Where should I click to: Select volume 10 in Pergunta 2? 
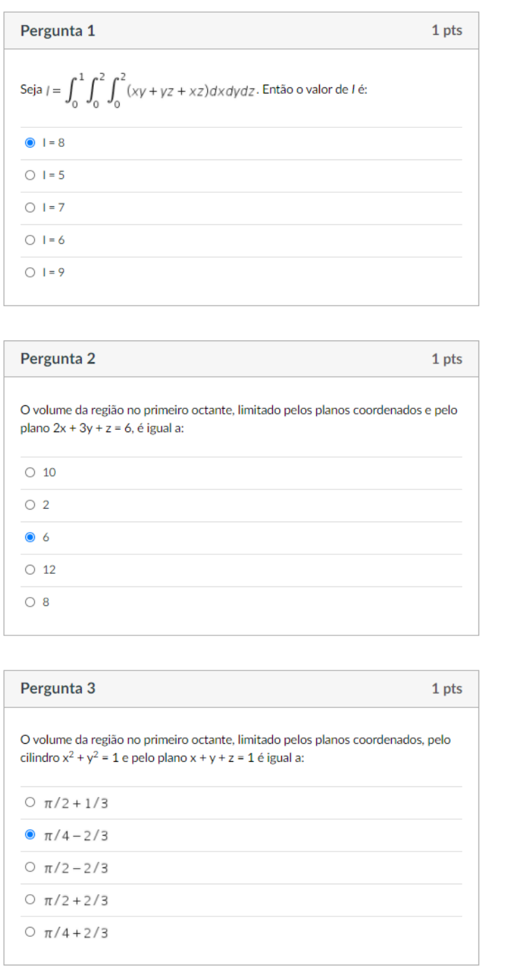[29, 473]
